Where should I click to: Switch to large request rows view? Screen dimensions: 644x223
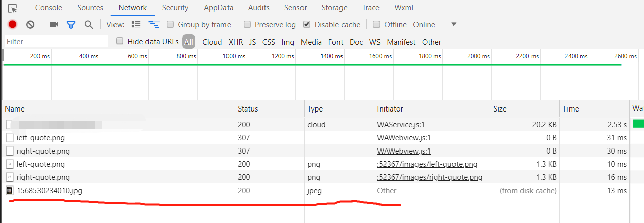(x=136, y=24)
